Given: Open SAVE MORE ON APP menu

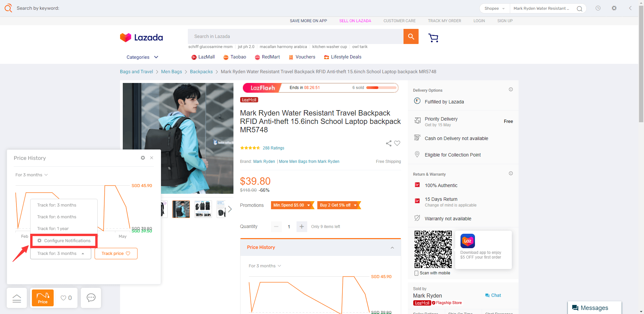Looking at the screenshot, I should pos(308,21).
